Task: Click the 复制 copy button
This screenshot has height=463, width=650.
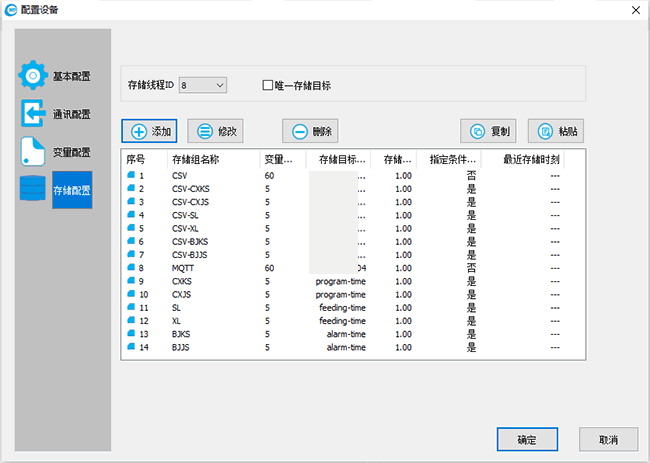Action: pos(488,131)
